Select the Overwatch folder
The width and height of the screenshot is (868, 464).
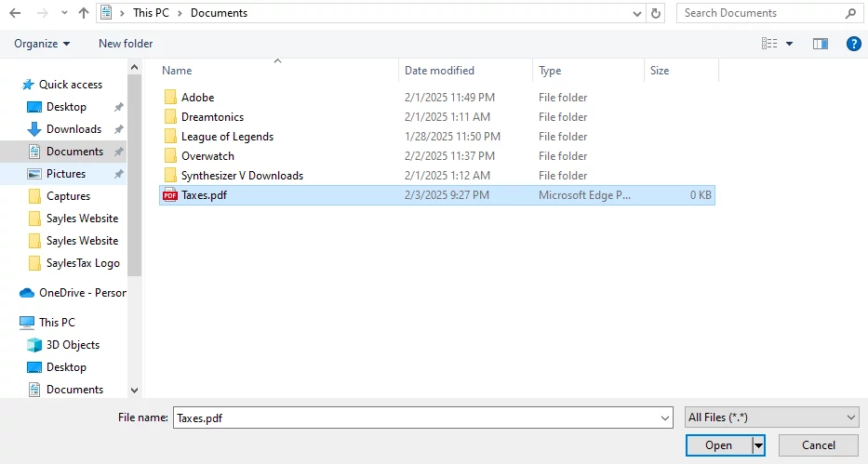(207, 156)
